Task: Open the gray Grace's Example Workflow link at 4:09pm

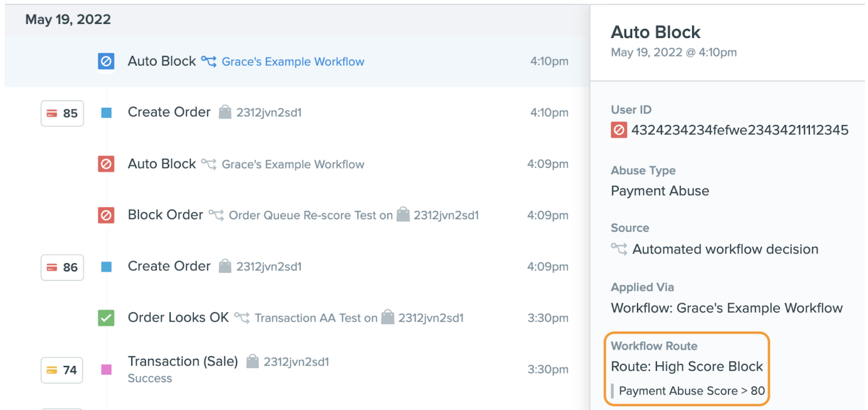Action: click(293, 165)
